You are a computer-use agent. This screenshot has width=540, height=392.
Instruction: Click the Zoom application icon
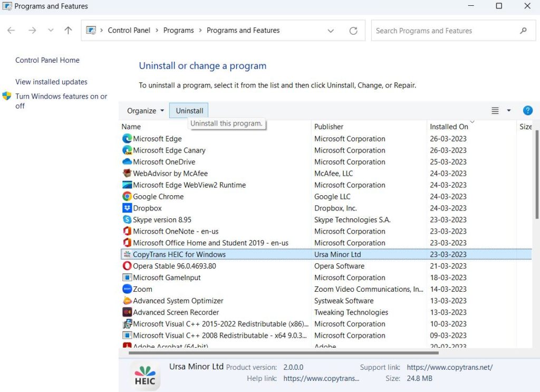127,289
